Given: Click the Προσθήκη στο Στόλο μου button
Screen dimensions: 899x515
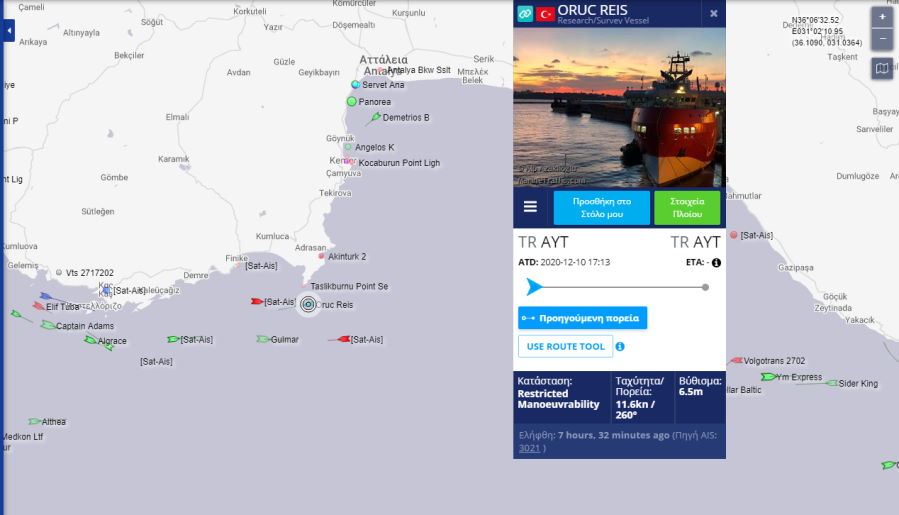Looking at the screenshot, I should coord(601,208).
